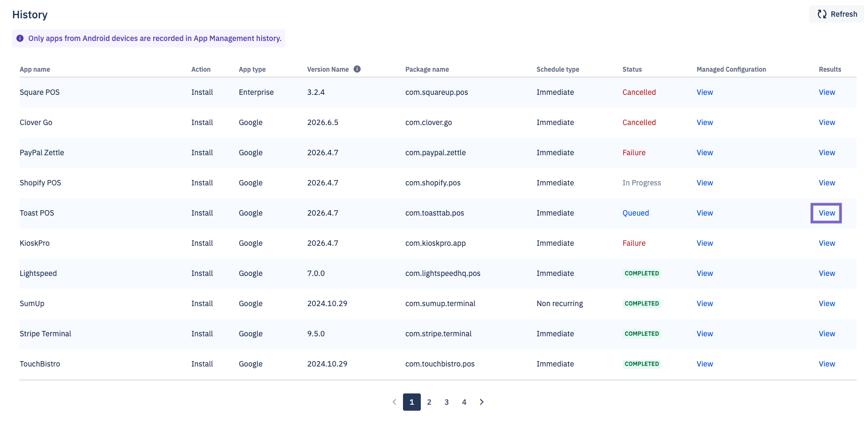View results for Shopify POS

point(826,183)
